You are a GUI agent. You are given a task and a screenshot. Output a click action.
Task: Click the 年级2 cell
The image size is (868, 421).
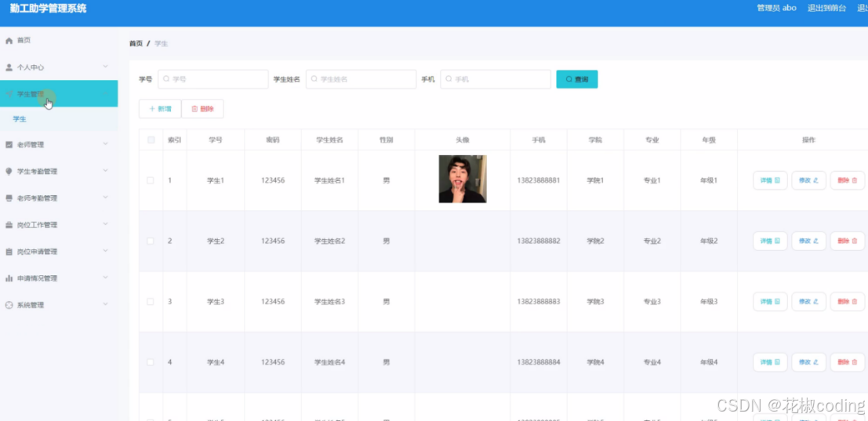[709, 241]
